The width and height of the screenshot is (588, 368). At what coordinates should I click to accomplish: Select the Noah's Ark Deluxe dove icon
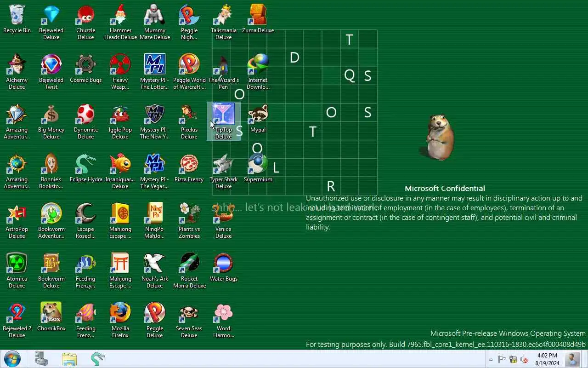[x=155, y=270]
